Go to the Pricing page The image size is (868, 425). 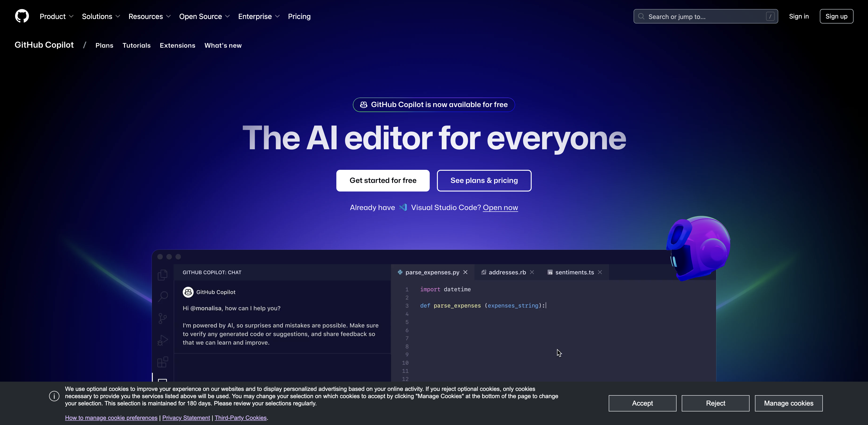click(299, 16)
